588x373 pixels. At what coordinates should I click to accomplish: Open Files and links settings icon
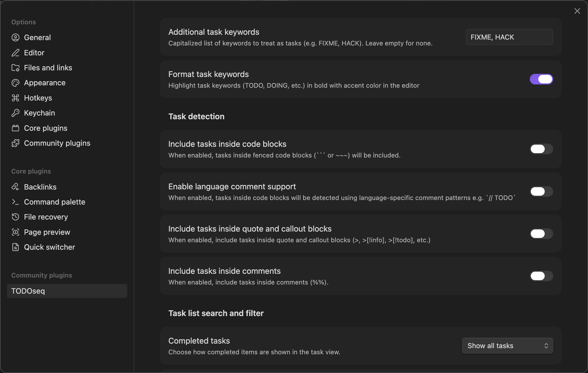point(16,68)
